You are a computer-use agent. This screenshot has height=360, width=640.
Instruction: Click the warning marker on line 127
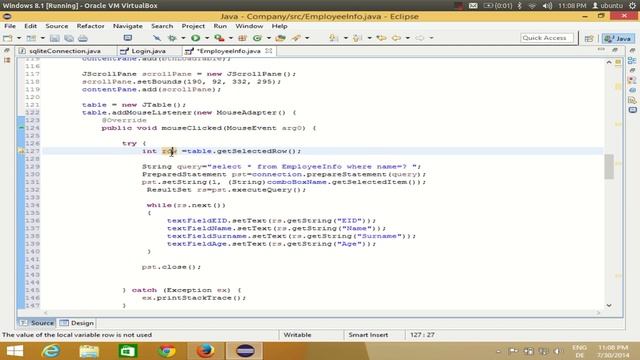pyautogui.click(x=21, y=151)
